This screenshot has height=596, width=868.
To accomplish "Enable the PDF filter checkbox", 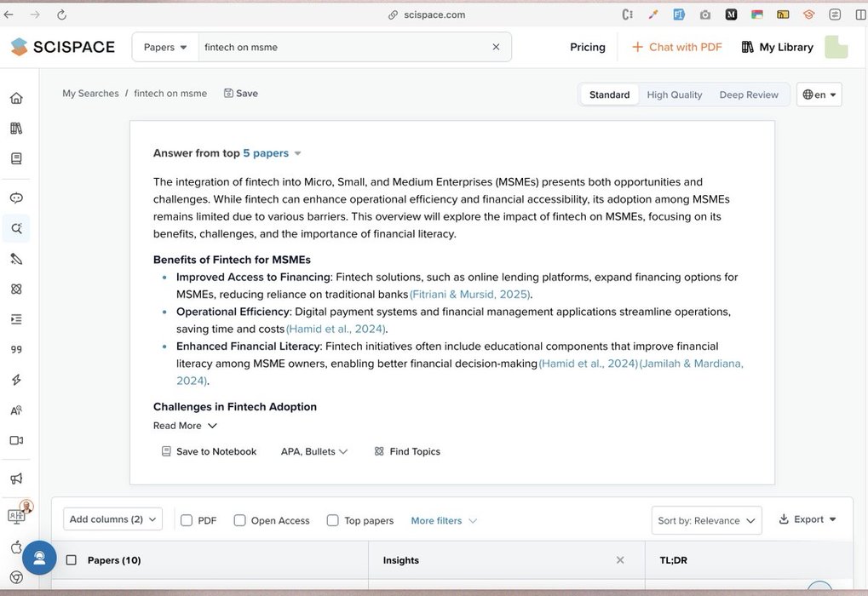I will click(187, 520).
